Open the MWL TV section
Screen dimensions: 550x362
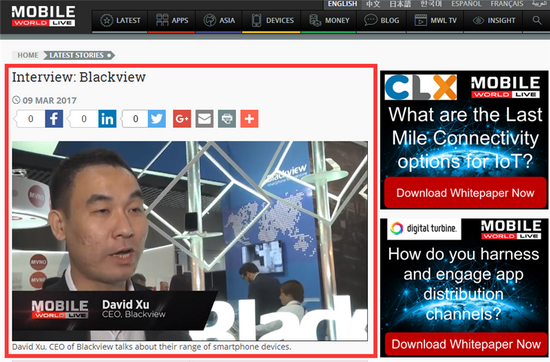pyautogui.click(x=435, y=21)
